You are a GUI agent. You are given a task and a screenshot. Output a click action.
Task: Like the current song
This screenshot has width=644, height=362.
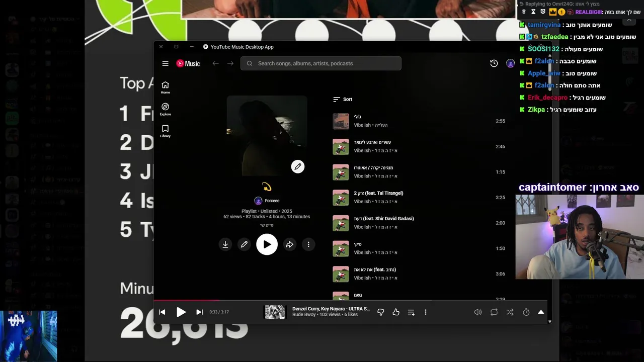[396, 312]
